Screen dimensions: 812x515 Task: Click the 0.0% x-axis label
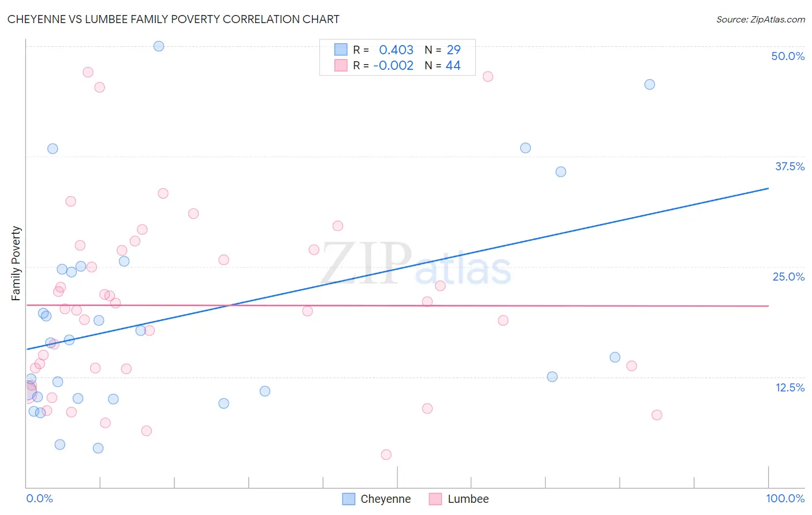(x=39, y=498)
